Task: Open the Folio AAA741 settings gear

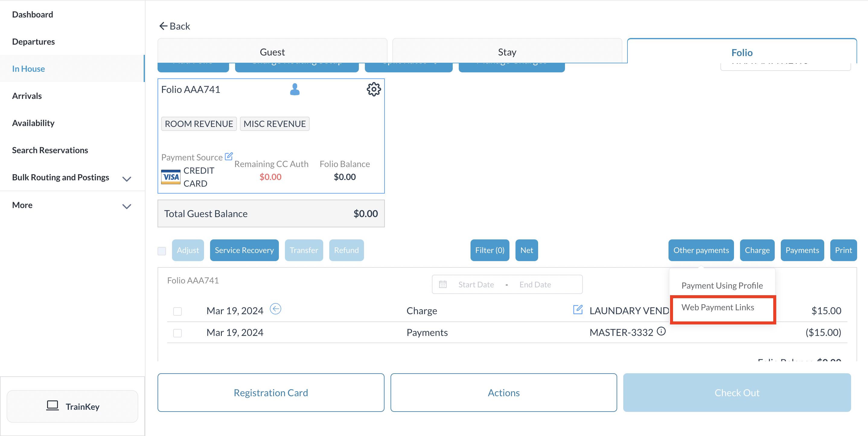Action: click(373, 90)
